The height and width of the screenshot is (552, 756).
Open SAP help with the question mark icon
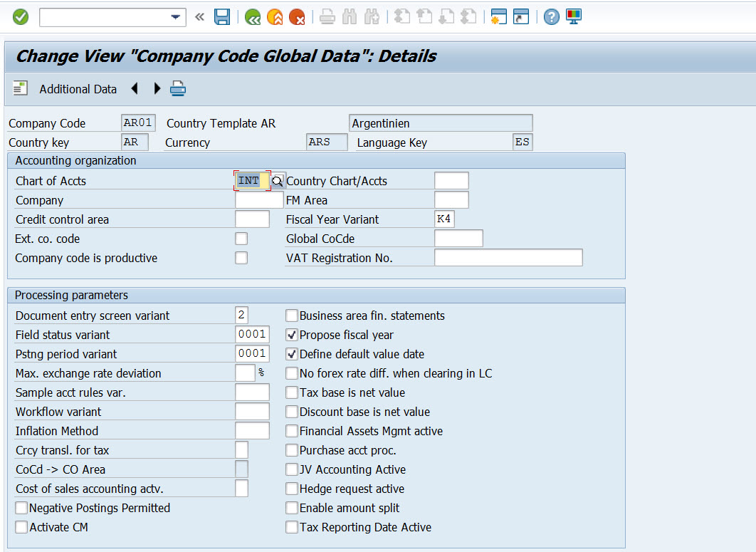click(x=552, y=16)
